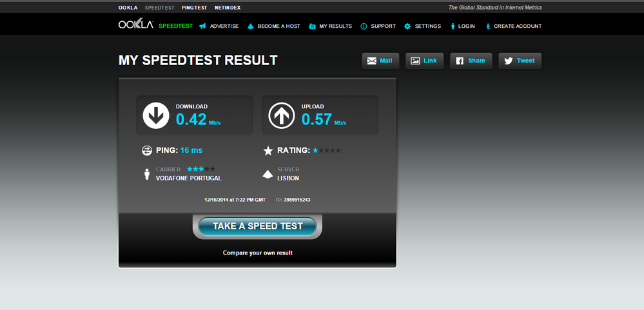Click the Advertise megaphone icon
Screen dimensions: 644x310
click(202, 26)
